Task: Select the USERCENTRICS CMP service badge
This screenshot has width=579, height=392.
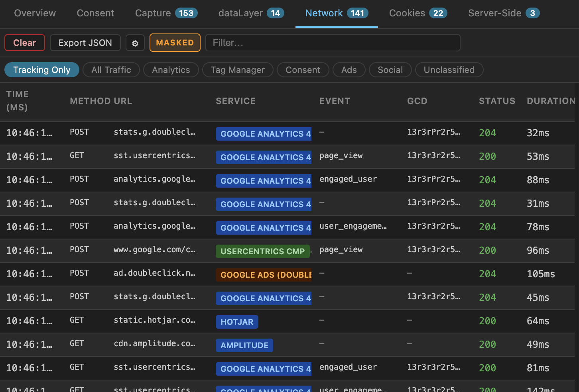Action: coord(263,251)
